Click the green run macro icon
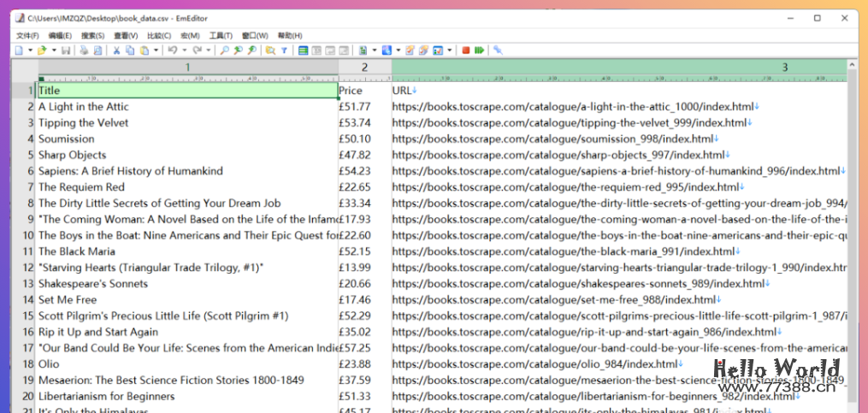 pos(479,50)
